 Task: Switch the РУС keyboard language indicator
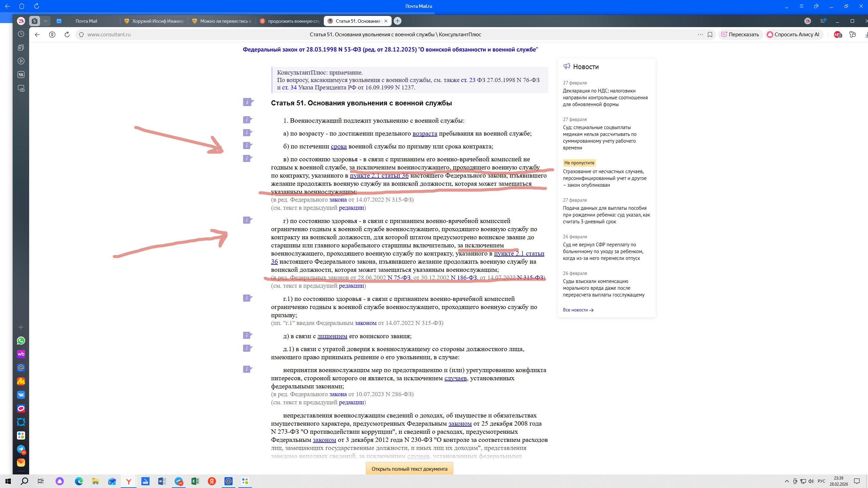tap(821, 481)
